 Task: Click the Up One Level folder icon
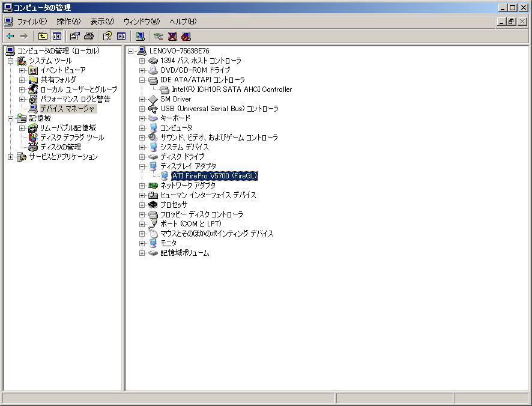pos(43,36)
